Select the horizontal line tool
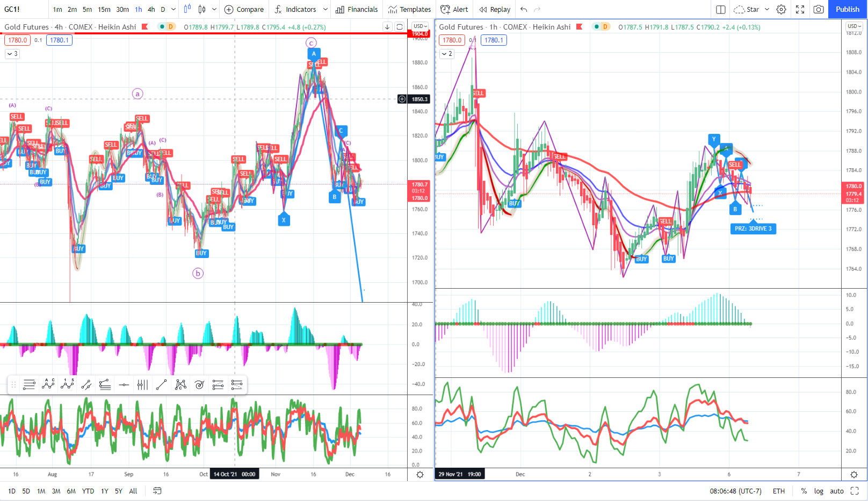The width and height of the screenshot is (868, 501). click(124, 384)
